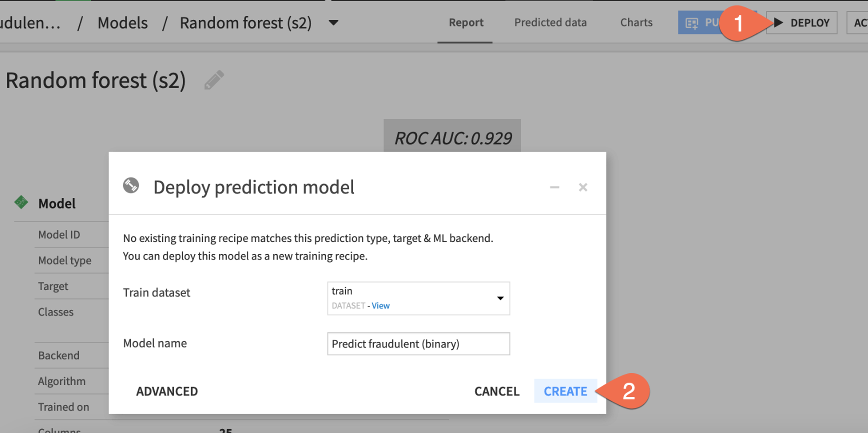Navigate to Models in the breadcrumb
This screenshot has width=868, height=433.
tap(122, 23)
